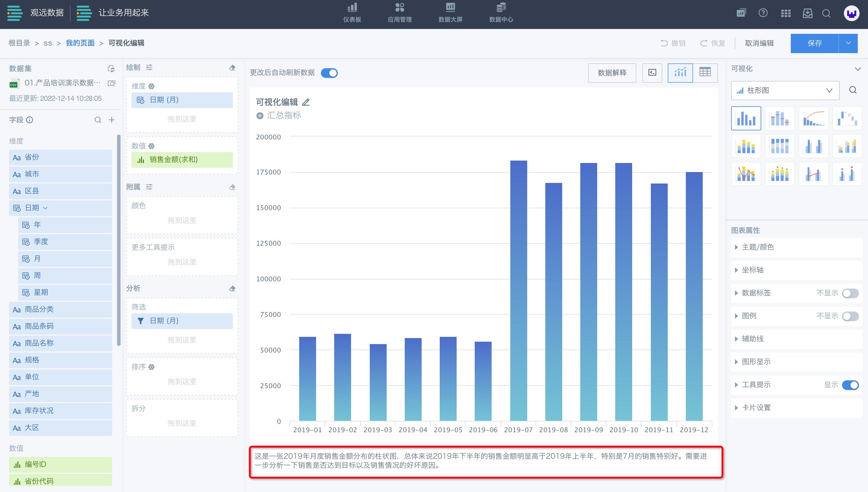Open the 柱形图 chart type dropdown
Image resolution: width=868 pixels, height=492 pixels.
coord(785,90)
